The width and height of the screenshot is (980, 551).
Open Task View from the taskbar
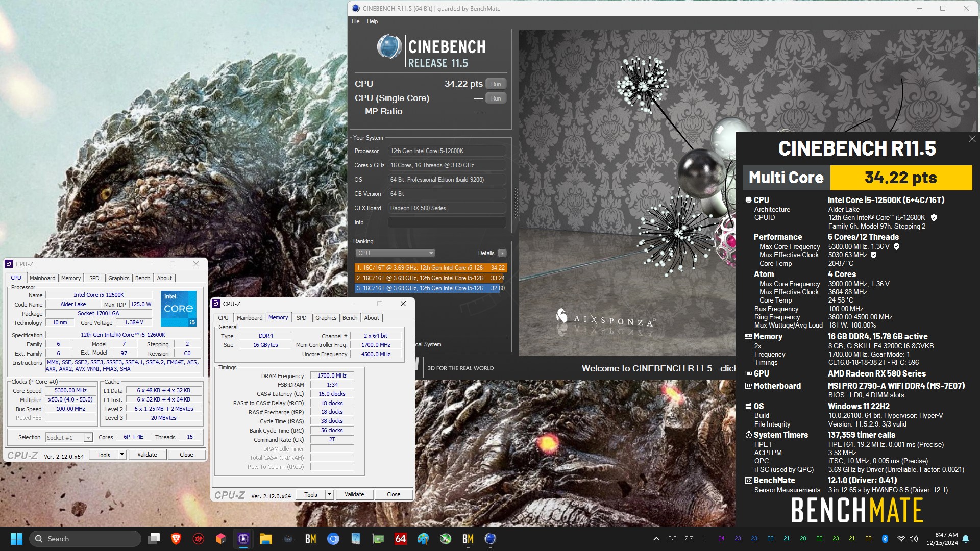(154, 539)
